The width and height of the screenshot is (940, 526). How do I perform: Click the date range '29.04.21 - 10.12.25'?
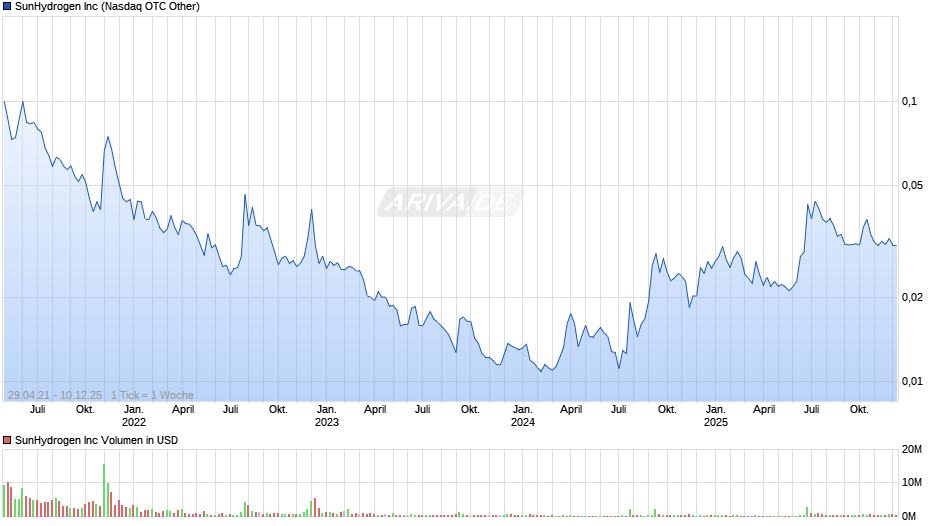click(x=55, y=395)
